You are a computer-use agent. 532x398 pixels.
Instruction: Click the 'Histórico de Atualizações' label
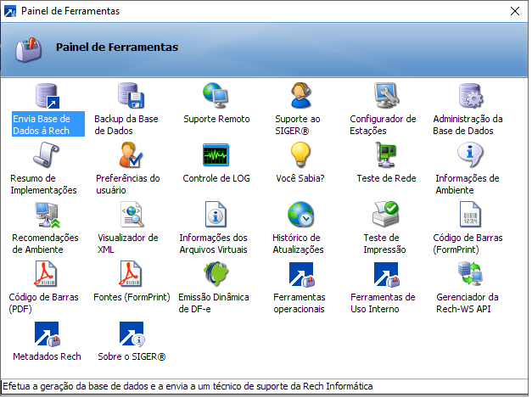(x=300, y=244)
